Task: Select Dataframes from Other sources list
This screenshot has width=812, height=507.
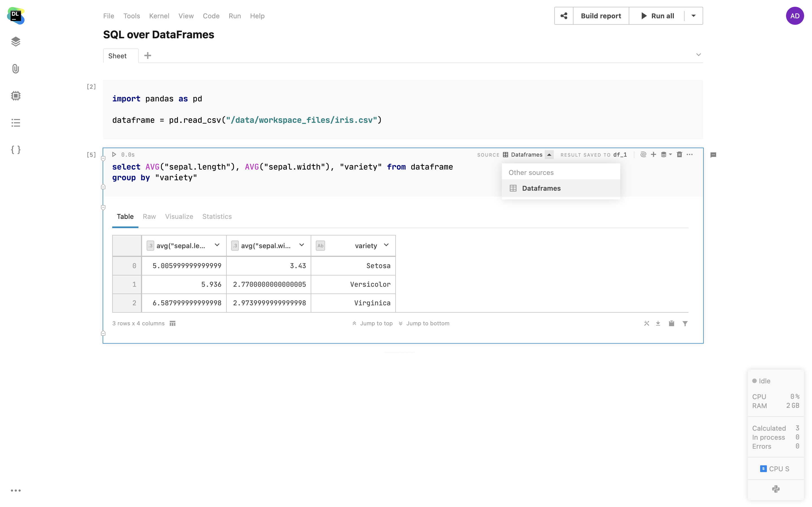Action: coord(541,188)
